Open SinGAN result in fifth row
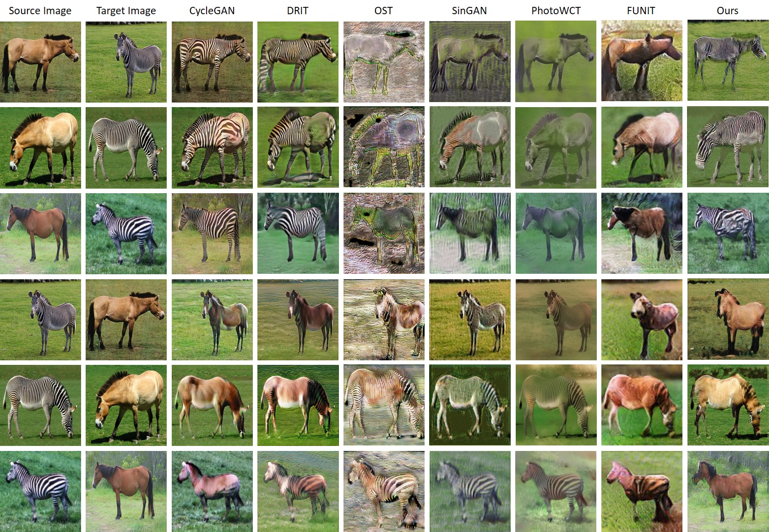 [470, 405]
